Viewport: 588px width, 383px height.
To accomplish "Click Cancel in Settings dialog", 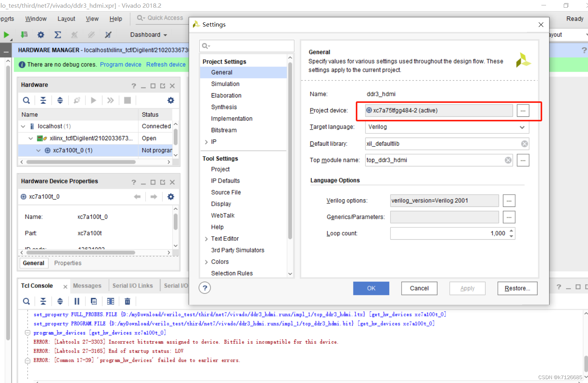I will coord(419,288).
